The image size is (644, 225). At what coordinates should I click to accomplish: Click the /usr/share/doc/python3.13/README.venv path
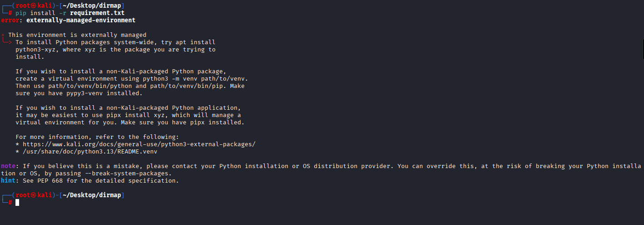pyautogui.click(x=90, y=152)
